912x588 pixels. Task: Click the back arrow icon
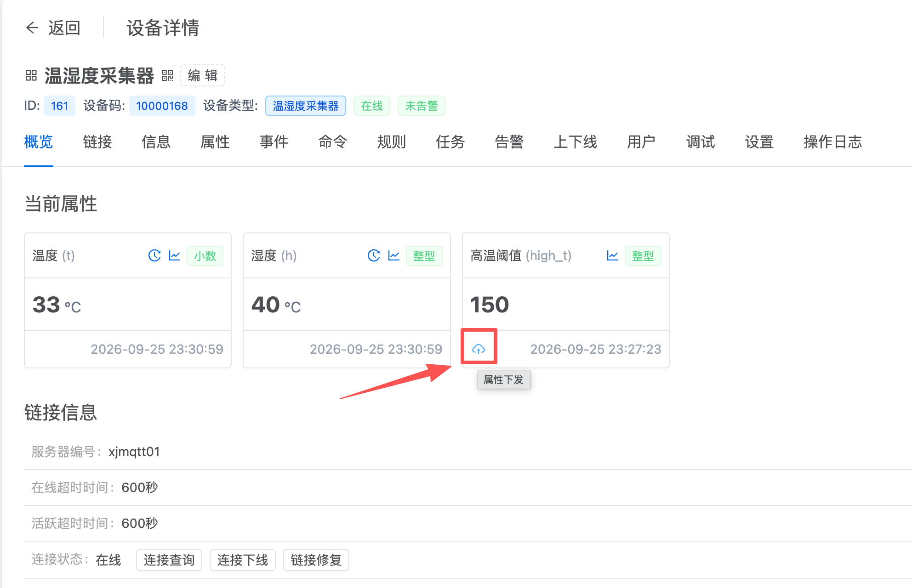pos(32,28)
